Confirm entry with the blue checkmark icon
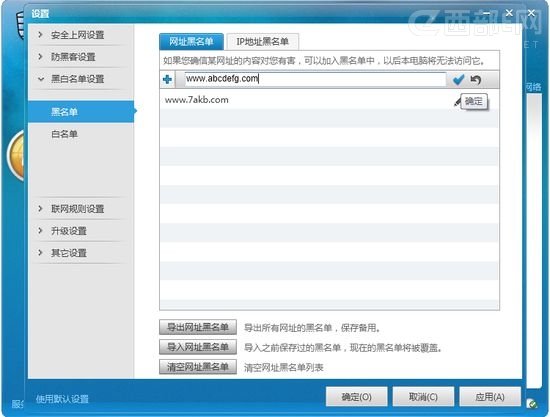Screen dimensions: 550x417 [458, 80]
